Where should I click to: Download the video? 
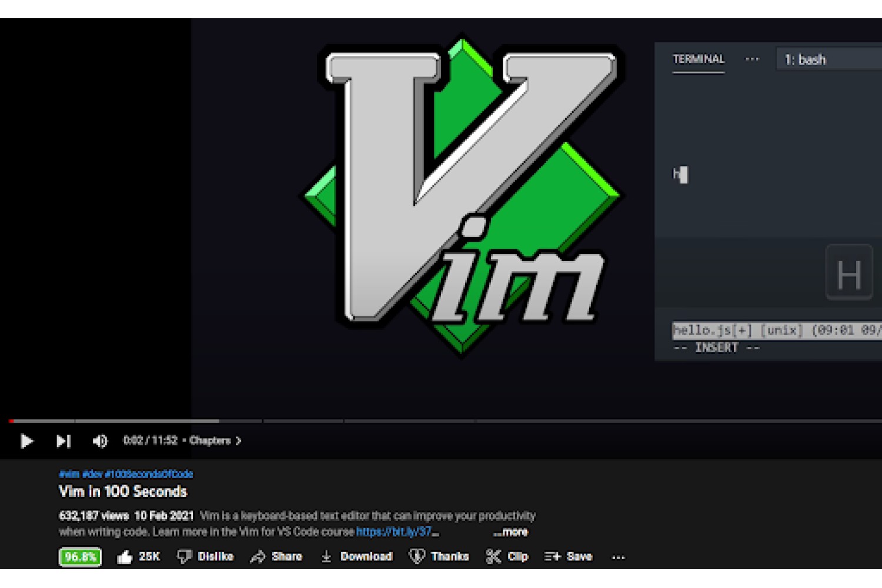pyautogui.click(x=356, y=556)
